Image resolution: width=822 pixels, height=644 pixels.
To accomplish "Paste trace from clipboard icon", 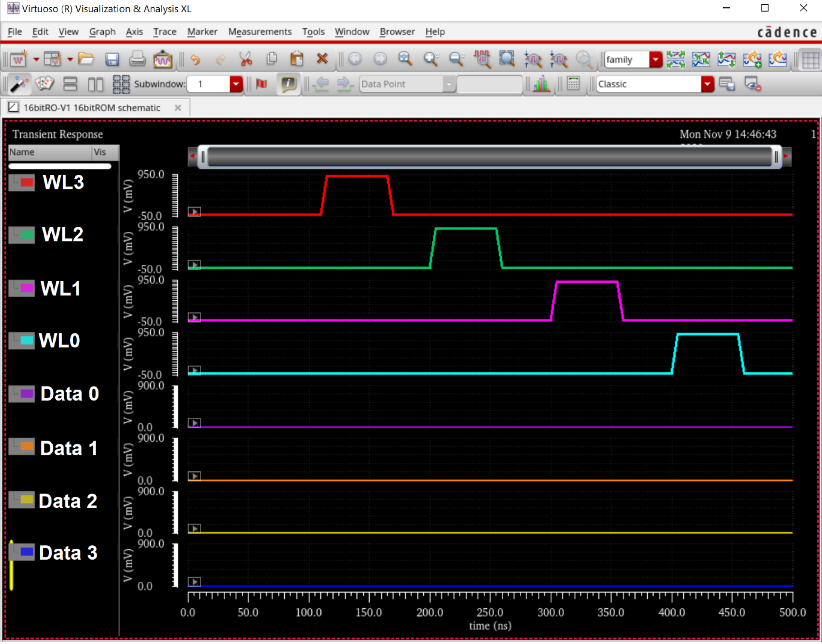I will (296, 59).
